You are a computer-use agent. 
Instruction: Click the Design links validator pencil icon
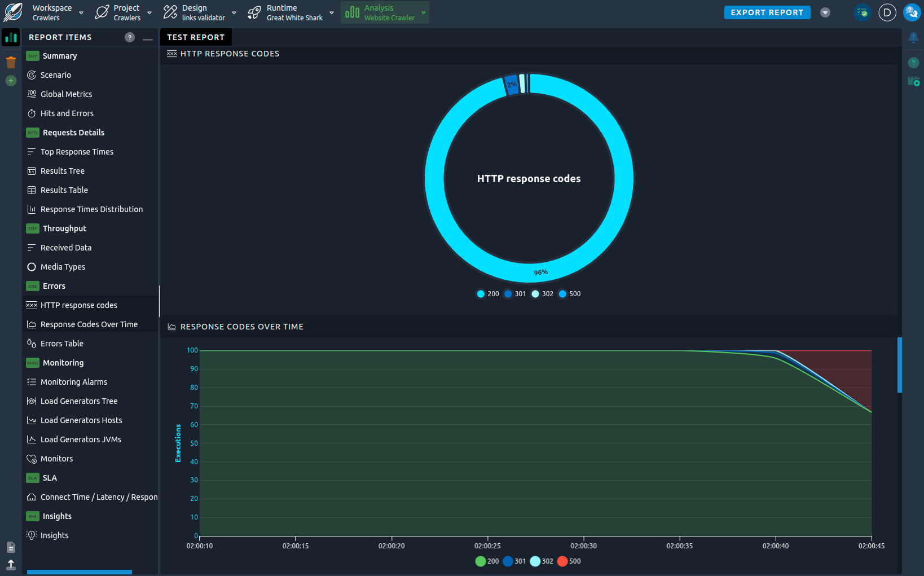[169, 12]
